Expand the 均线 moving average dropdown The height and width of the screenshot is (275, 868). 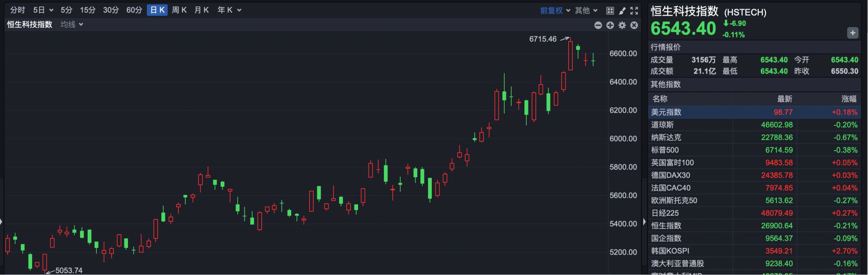click(x=72, y=24)
